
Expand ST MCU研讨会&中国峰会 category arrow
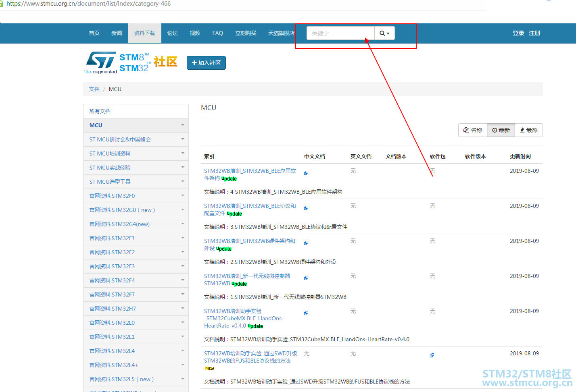pyautogui.click(x=183, y=139)
